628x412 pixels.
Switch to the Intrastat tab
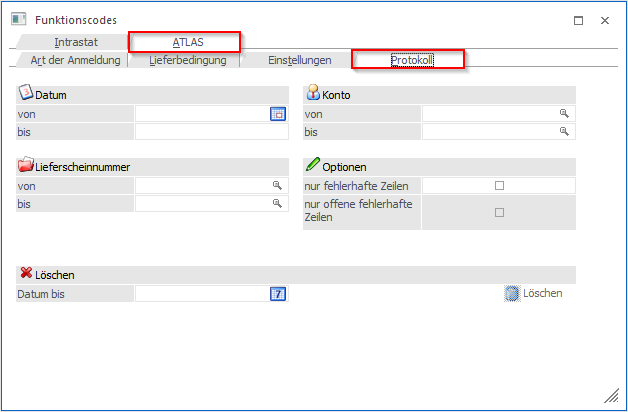[x=77, y=42]
